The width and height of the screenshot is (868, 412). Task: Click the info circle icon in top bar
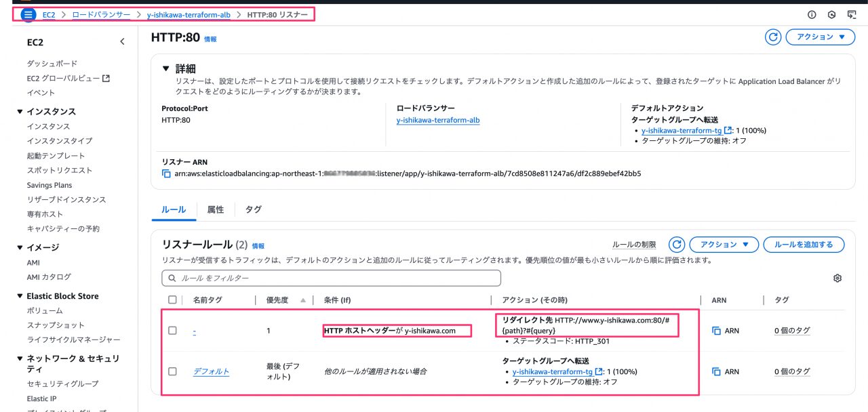(812, 14)
